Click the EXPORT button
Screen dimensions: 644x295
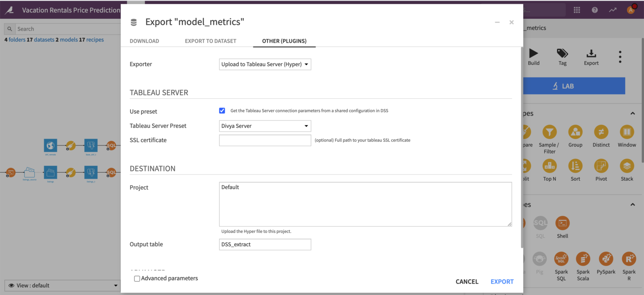pos(502,281)
